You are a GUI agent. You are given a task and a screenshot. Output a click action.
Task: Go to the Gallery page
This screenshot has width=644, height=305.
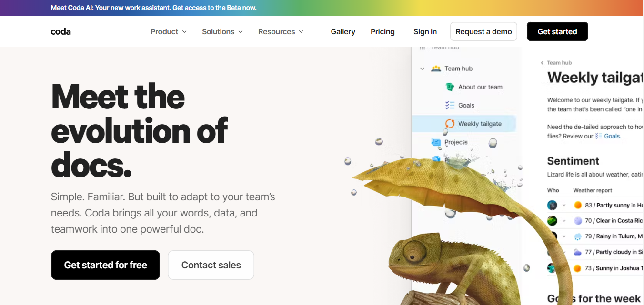(x=343, y=31)
